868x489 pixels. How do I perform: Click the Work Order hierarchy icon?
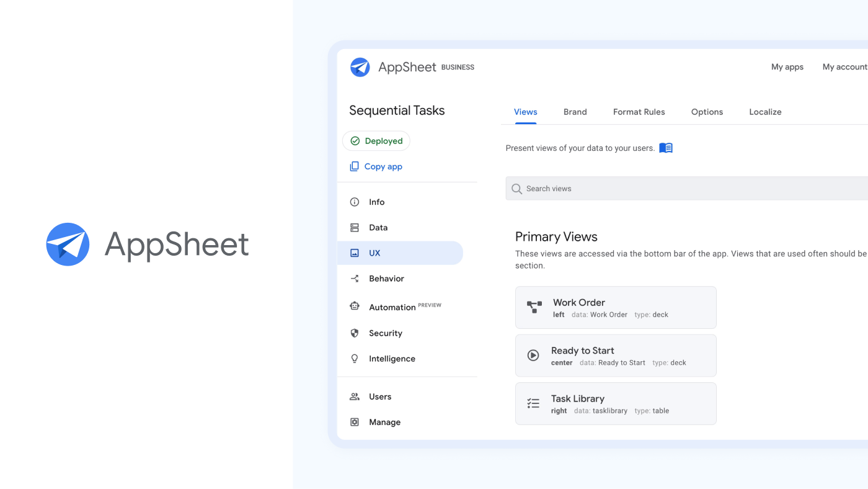click(534, 307)
